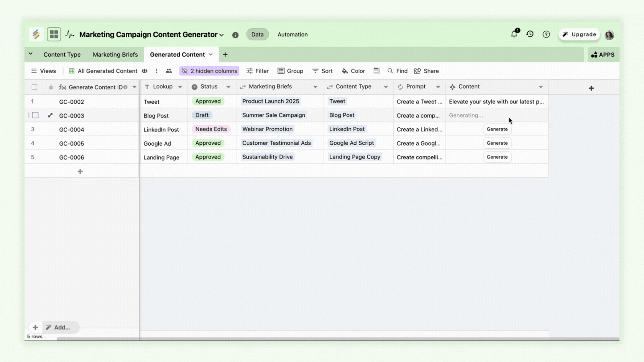Open the Content Type table tab
Image resolution: width=644 pixels, height=362 pixels.
62,55
